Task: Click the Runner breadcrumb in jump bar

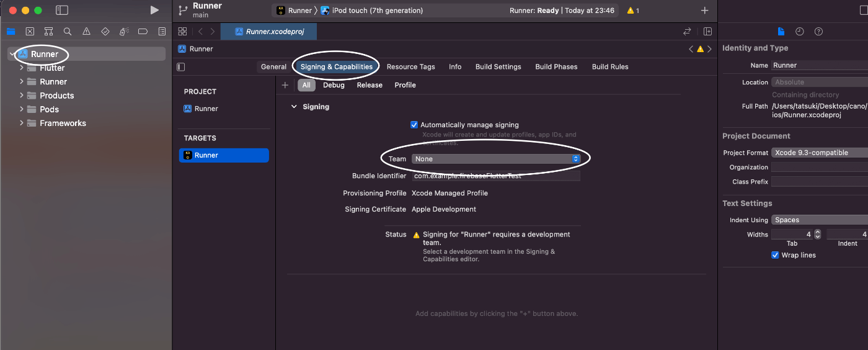Action: coord(196,49)
